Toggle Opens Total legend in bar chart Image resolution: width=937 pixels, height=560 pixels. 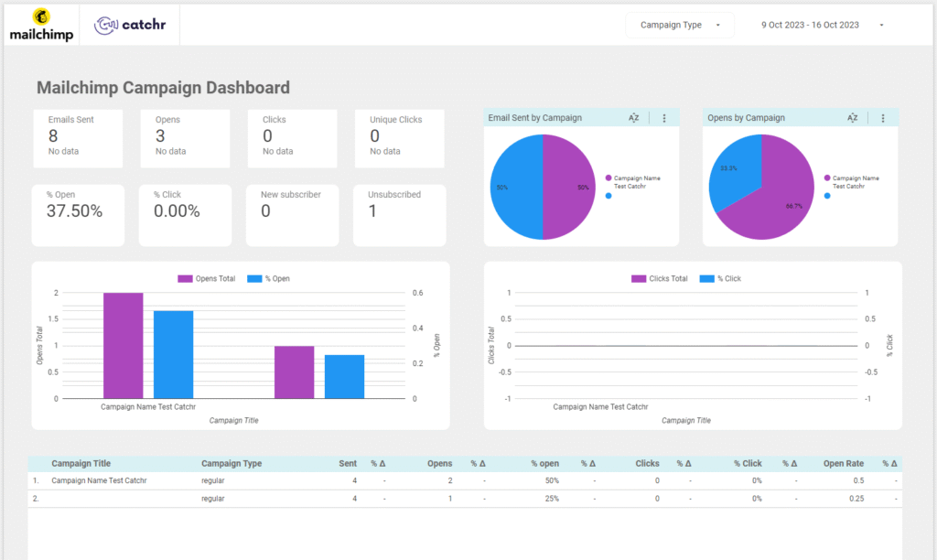[x=207, y=278]
